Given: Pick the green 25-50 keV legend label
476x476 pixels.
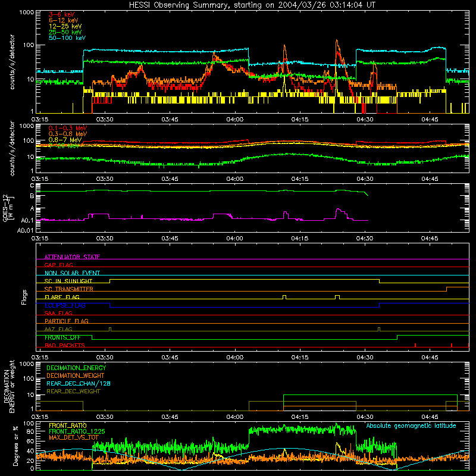Looking at the screenshot, I should coord(65,32).
